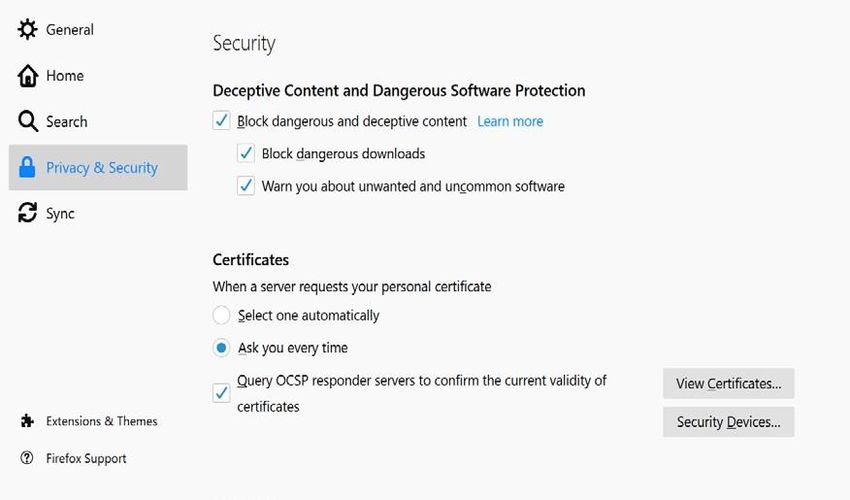Image resolution: width=850 pixels, height=500 pixels.
Task: Click the Privacy & Security lock icon
Action: [27, 167]
